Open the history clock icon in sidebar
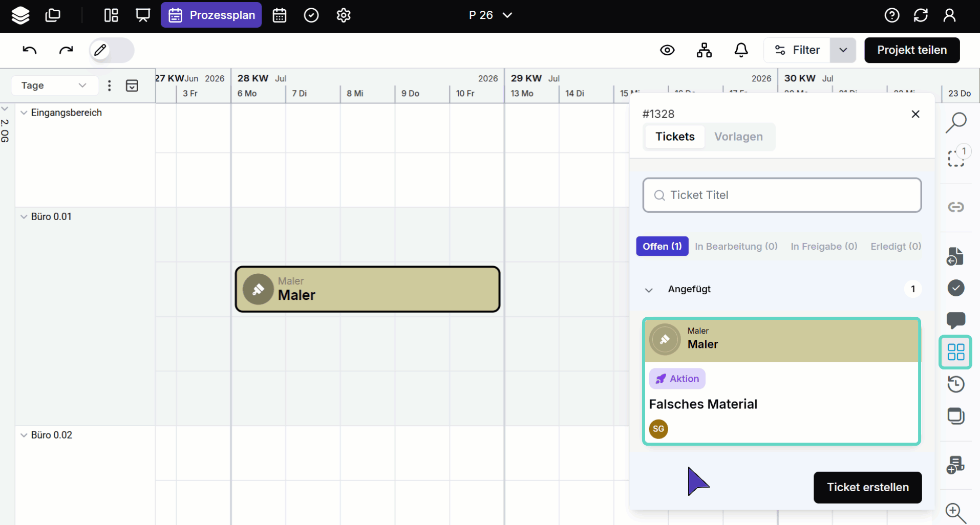The width and height of the screenshot is (980, 525). click(x=955, y=384)
